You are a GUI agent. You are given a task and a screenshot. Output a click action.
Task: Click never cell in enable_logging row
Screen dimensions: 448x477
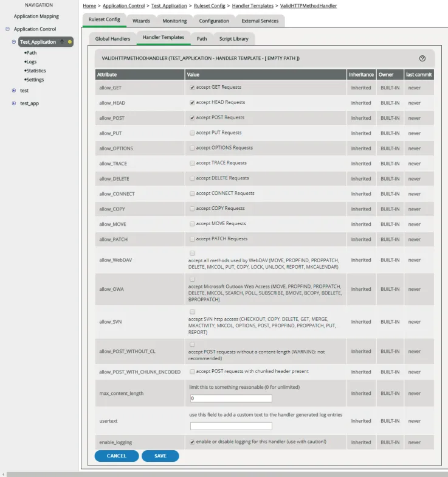419,442
